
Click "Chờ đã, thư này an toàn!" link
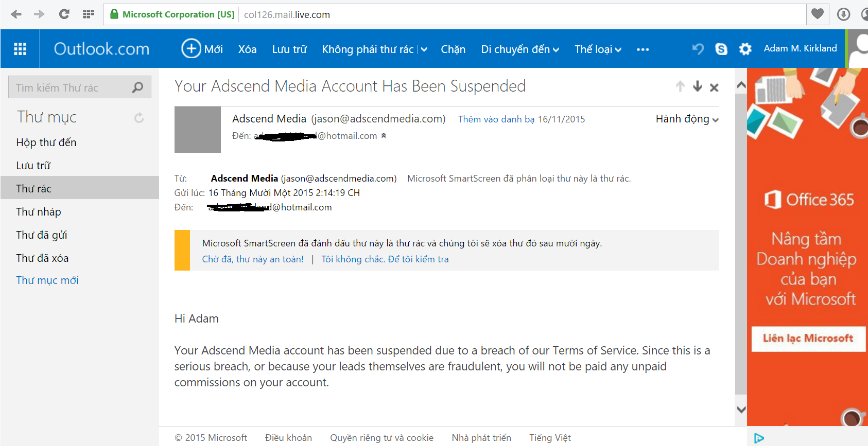(x=253, y=259)
